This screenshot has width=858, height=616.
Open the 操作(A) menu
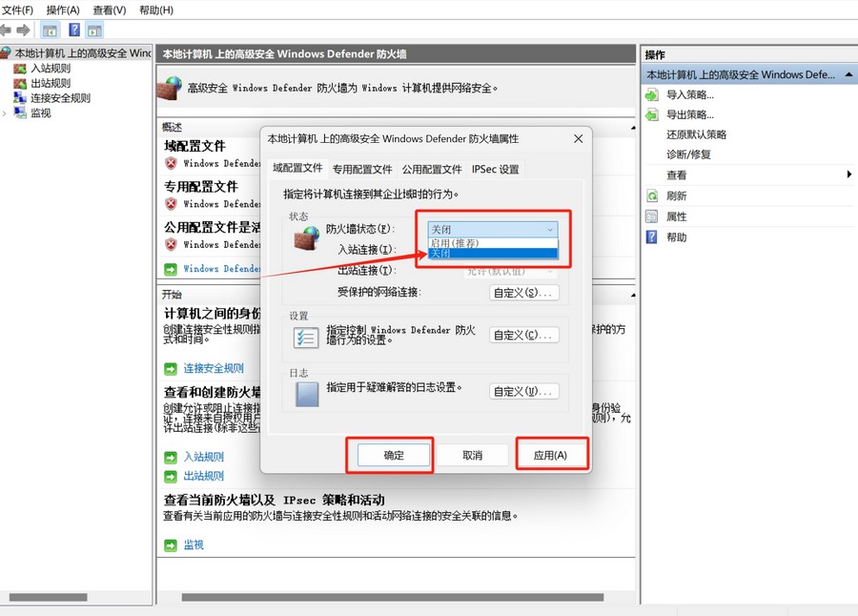63,10
